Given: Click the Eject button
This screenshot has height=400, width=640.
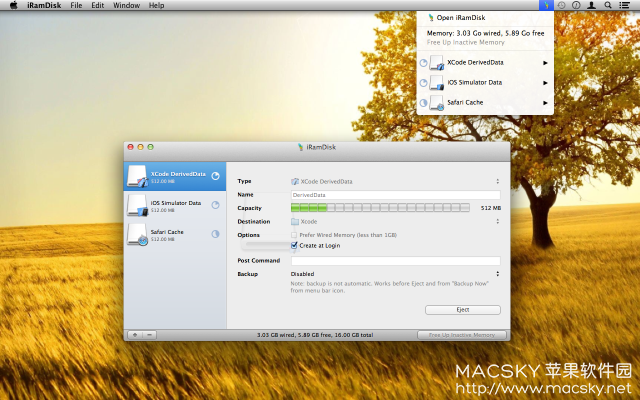Looking at the screenshot, I should (463, 310).
